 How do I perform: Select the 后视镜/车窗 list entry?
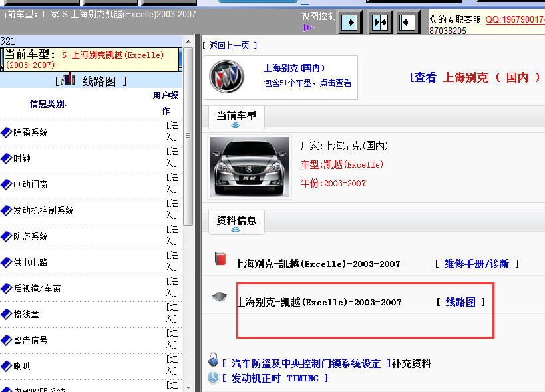click(x=37, y=288)
